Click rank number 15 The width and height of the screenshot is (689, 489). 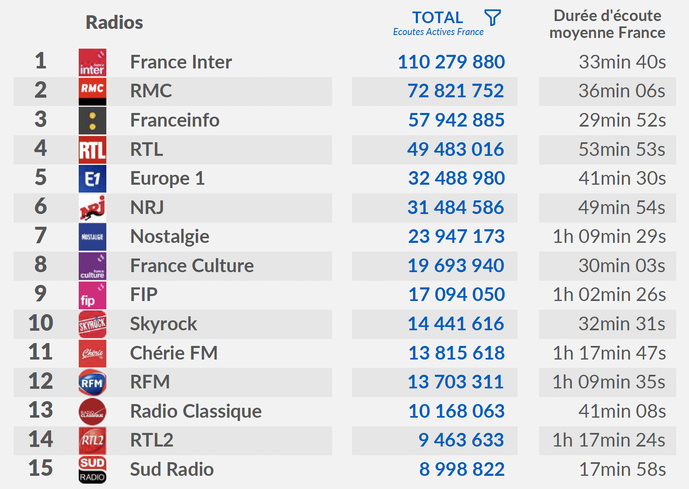click(40, 468)
